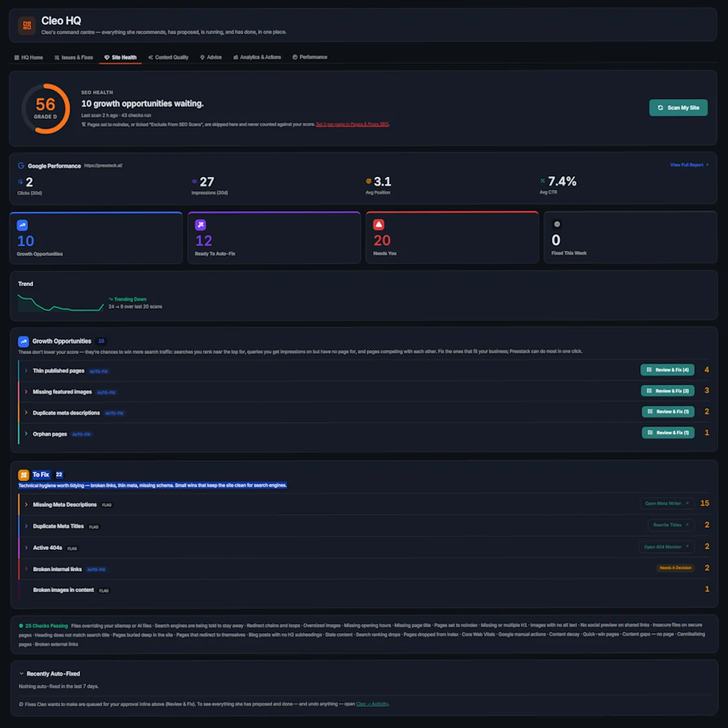Click the Trend sparkline chart
The image size is (728, 728).
coord(61,303)
